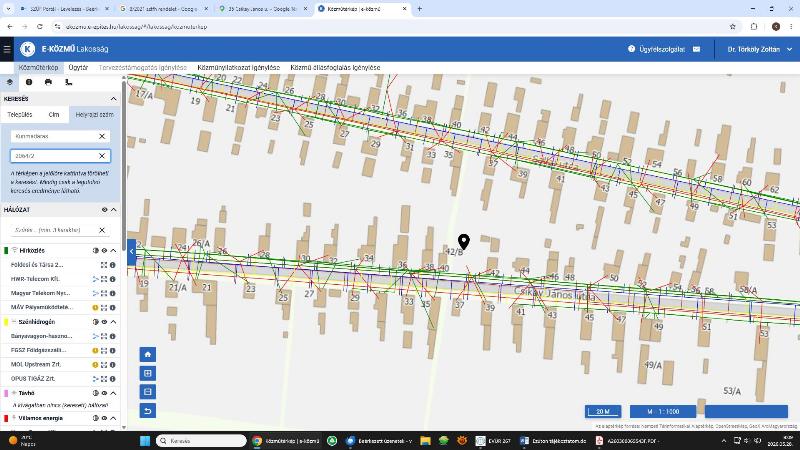This screenshot has height=450, width=800.
Task: Open the envelope messages icon in header
Action: 696,49
